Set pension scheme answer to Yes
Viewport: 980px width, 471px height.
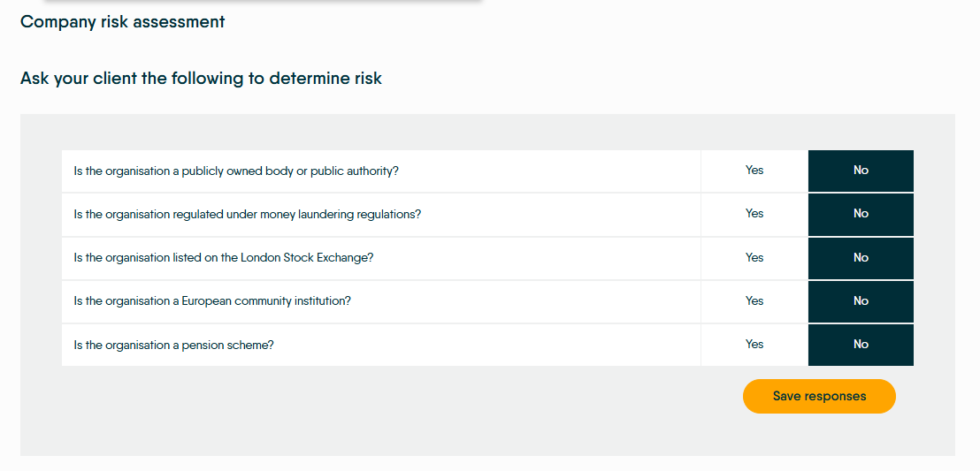(x=754, y=345)
